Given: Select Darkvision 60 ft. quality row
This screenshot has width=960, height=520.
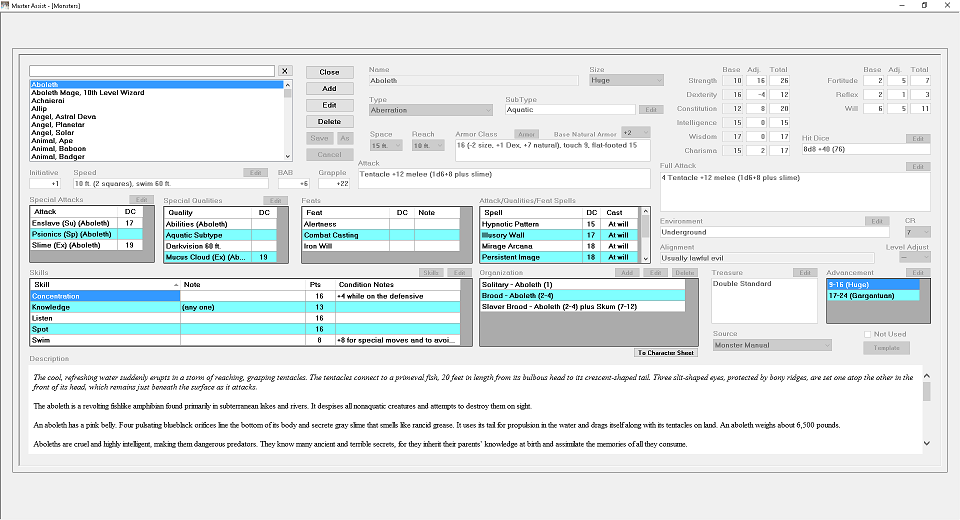Looking at the screenshot, I should [220, 246].
